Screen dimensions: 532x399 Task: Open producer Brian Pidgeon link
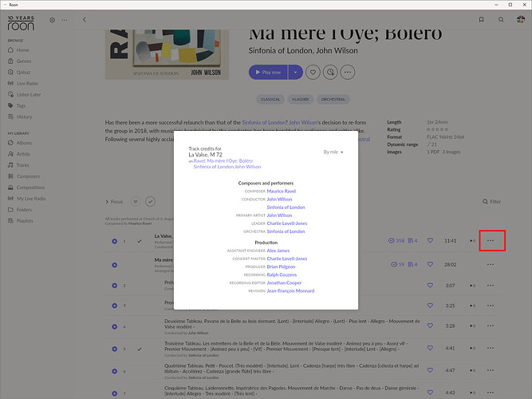(x=281, y=267)
